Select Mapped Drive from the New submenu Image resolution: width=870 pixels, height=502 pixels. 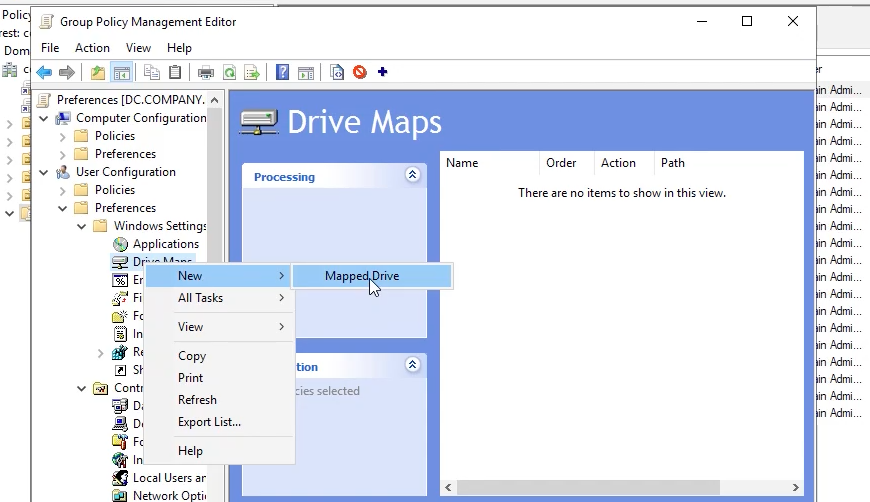[x=361, y=276]
